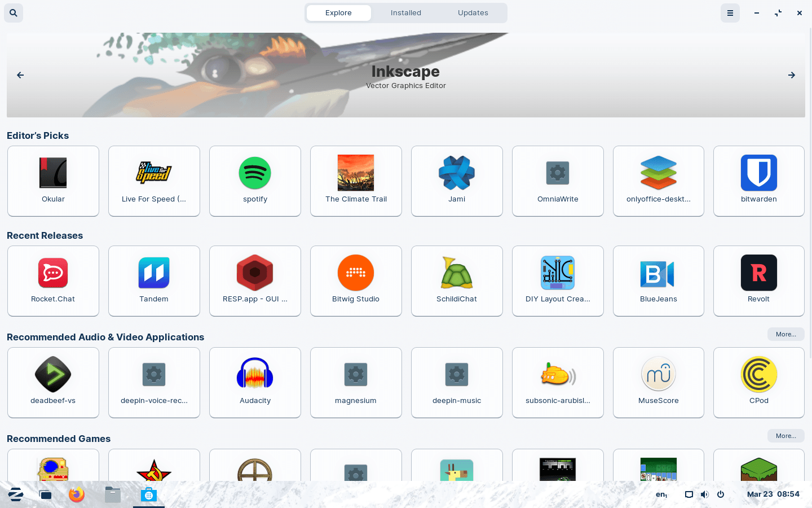
Task: Open the DIY Layout Creator tile
Action: coord(558,281)
